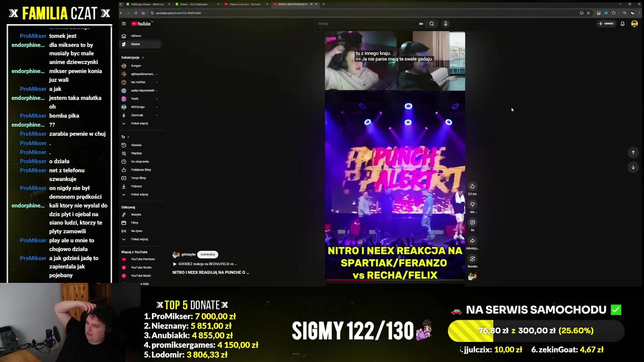Open the @fristytv channel link
This screenshot has width=644, height=362.
click(188, 254)
